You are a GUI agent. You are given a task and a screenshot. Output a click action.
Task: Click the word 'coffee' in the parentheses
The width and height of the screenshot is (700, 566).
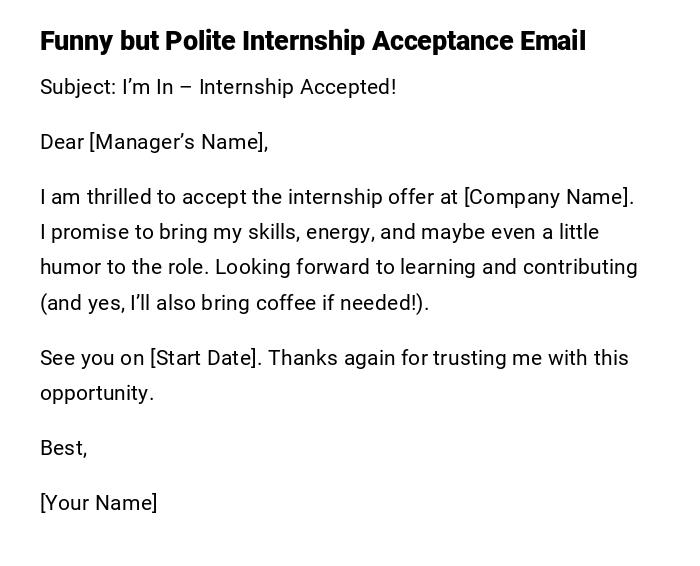point(282,303)
